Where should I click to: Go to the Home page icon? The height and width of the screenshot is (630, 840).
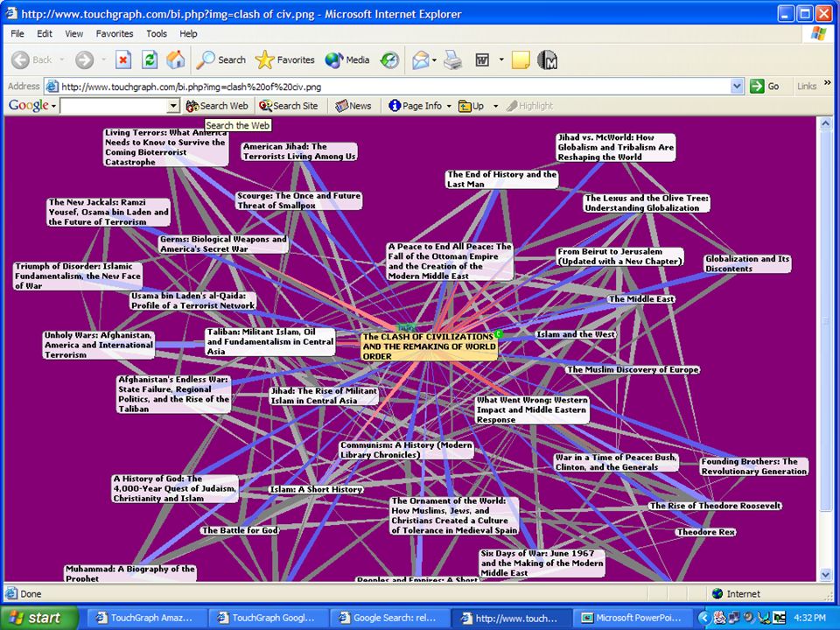point(175,60)
